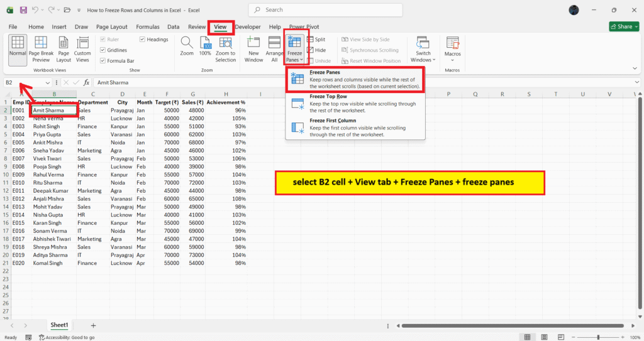
Task: Switch to Normal view in status bar
Action: coord(528,337)
